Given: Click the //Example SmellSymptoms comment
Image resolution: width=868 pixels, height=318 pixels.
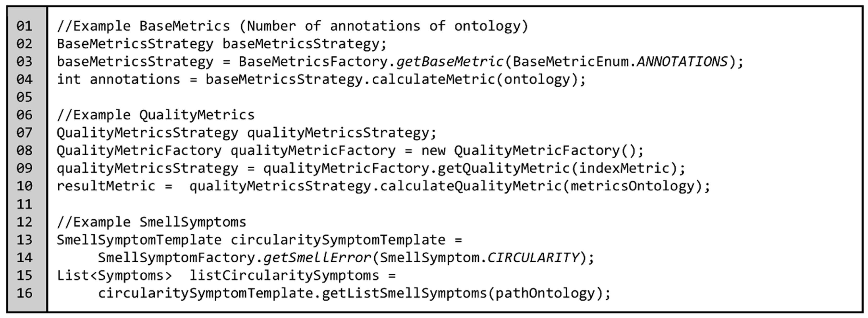Looking at the screenshot, I should pyautogui.click(x=152, y=222).
